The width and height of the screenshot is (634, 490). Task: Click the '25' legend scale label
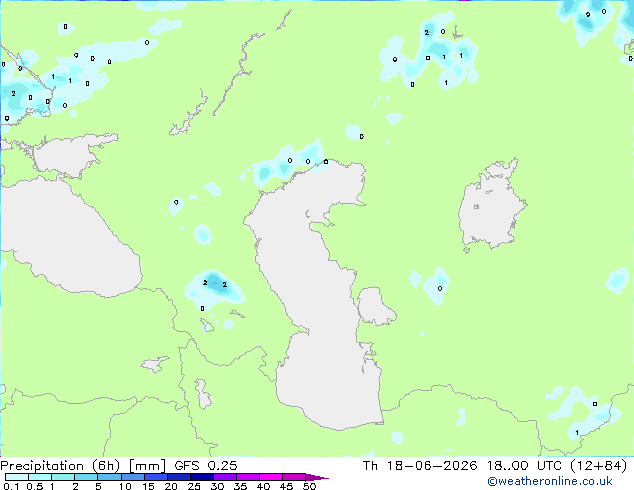point(194,486)
